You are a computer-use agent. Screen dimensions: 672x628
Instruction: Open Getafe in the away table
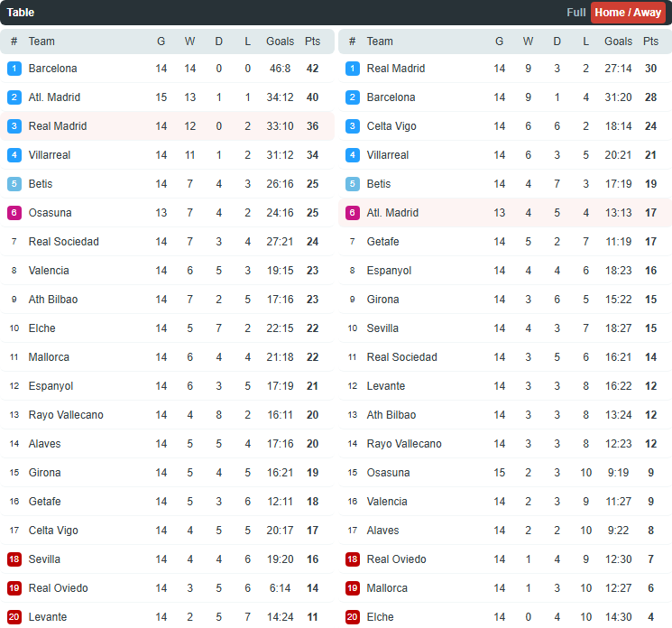click(x=382, y=242)
